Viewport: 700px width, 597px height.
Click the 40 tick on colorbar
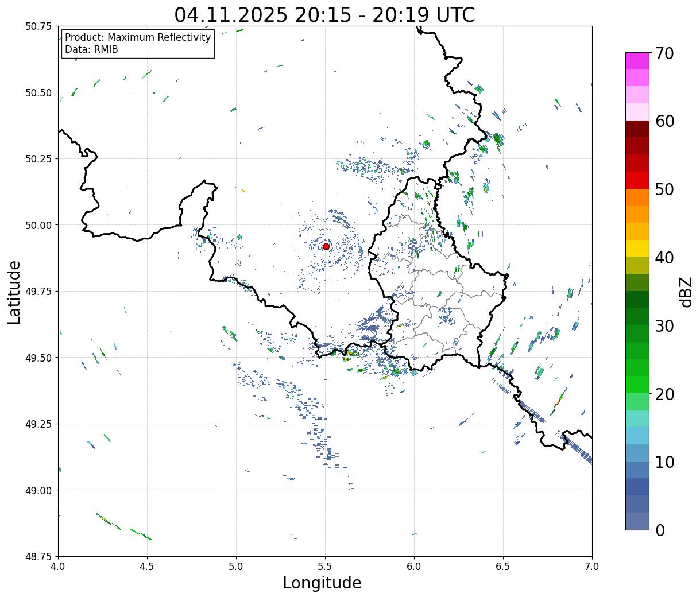(x=664, y=258)
